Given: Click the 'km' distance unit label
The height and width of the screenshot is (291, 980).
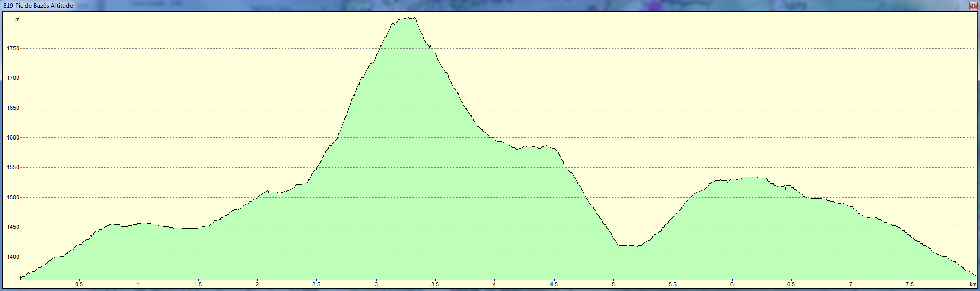Looking at the screenshot, I should click(973, 284).
